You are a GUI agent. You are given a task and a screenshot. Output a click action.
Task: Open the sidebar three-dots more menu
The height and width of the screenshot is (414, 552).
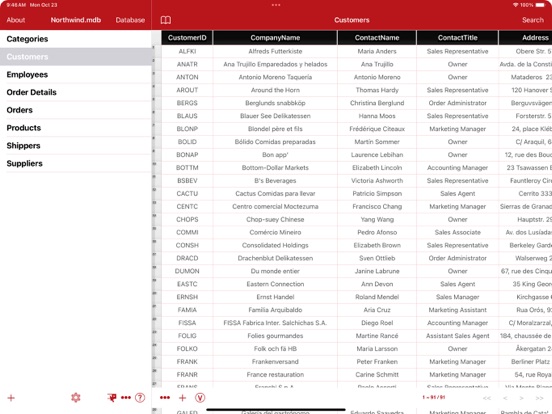(x=126, y=398)
